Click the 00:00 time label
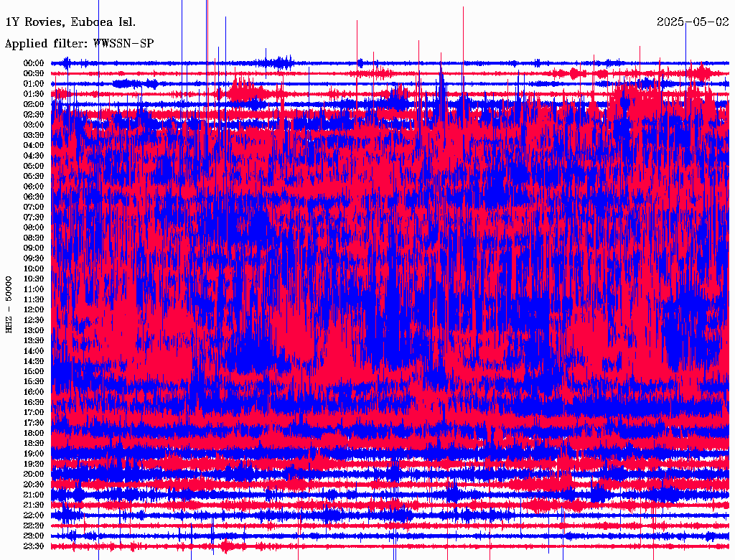The height and width of the screenshot is (560, 735). click(x=34, y=63)
